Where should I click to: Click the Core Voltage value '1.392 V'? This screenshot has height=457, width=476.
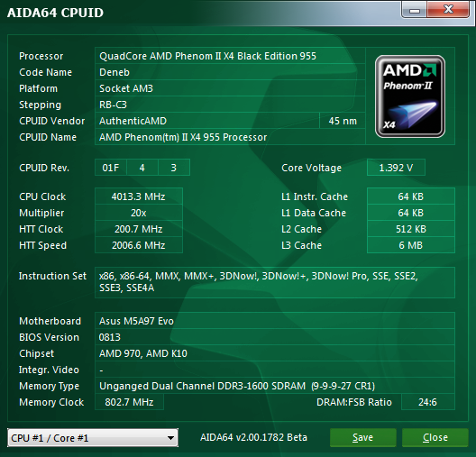[396, 168]
